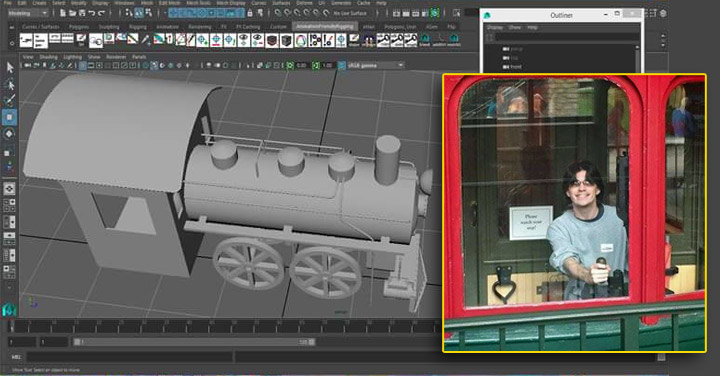720x376 pixels.
Task: Open the Lighting menu in viewport panel
Action: (x=73, y=57)
